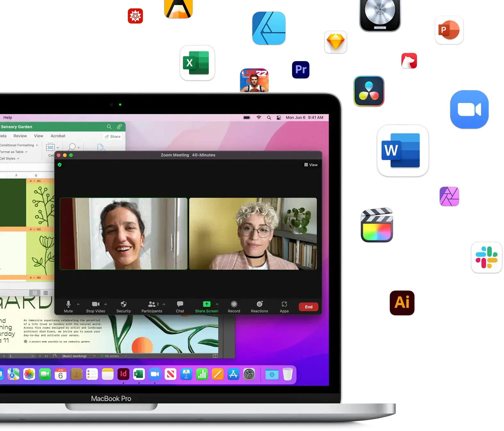Open Reactions smiley in Zoom toolbar
The image size is (504, 431).
(x=260, y=304)
